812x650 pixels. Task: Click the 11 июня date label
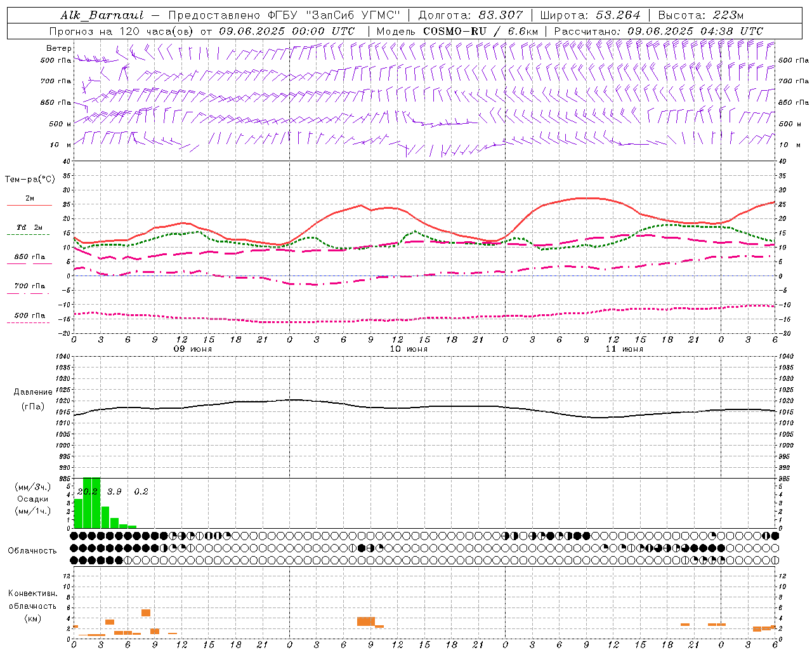point(624,349)
